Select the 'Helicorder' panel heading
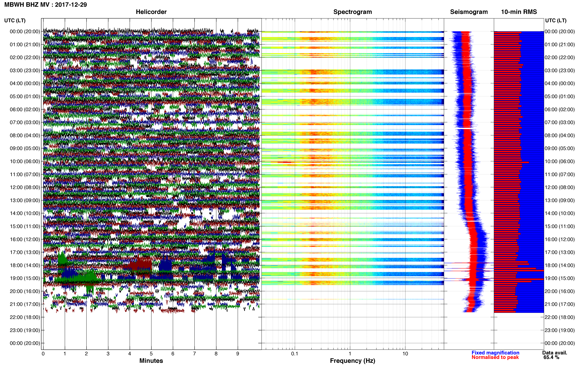The height and width of the screenshot is (368, 588). [x=151, y=12]
